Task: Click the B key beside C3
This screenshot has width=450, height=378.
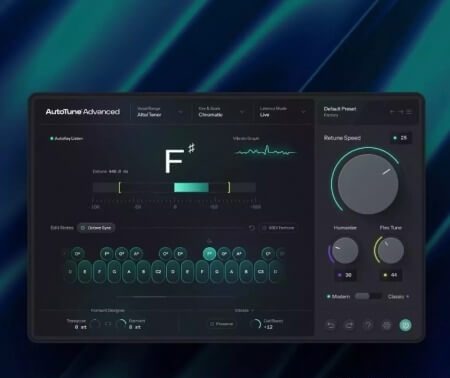Action: (246, 272)
